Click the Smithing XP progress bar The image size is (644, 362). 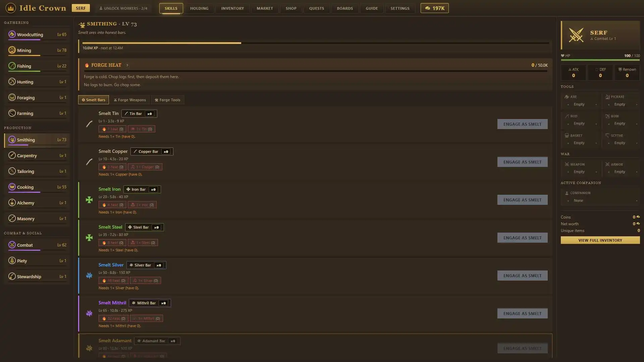[316, 43]
